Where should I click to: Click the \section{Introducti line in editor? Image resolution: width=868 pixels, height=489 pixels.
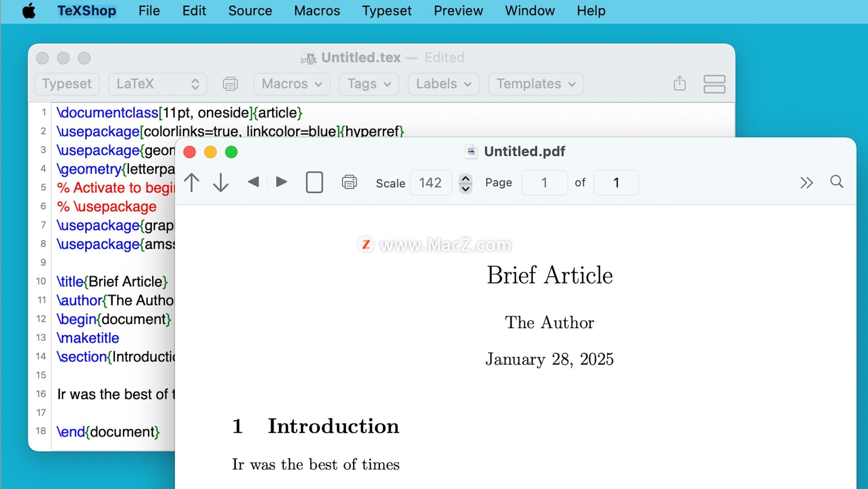point(116,357)
